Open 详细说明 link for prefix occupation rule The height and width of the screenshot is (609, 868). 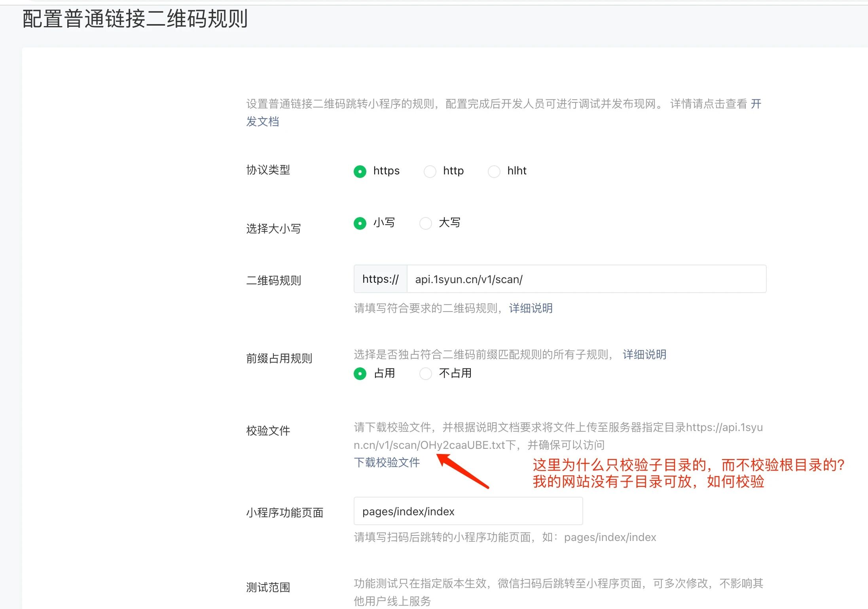(644, 354)
